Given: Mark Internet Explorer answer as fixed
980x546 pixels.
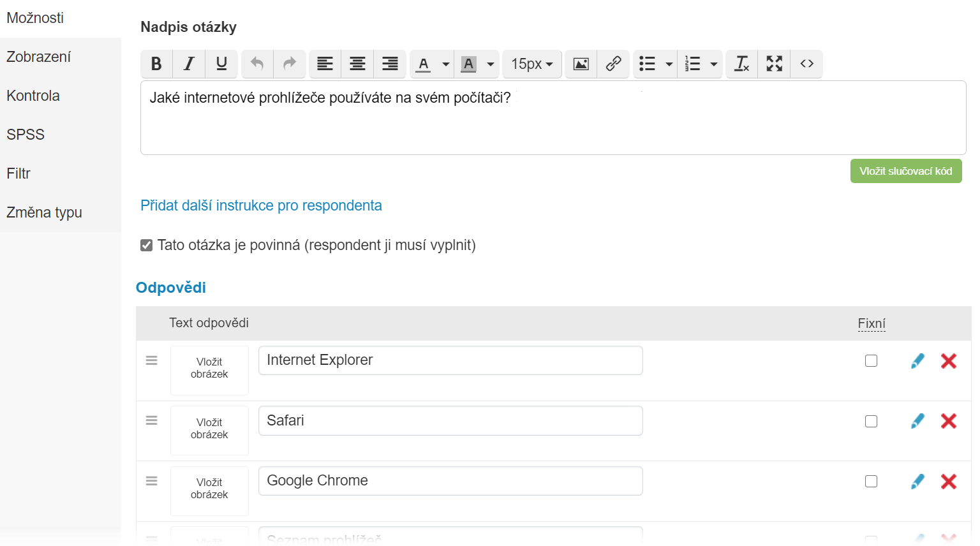Looking at the screenshot, I should pos(872,361).
